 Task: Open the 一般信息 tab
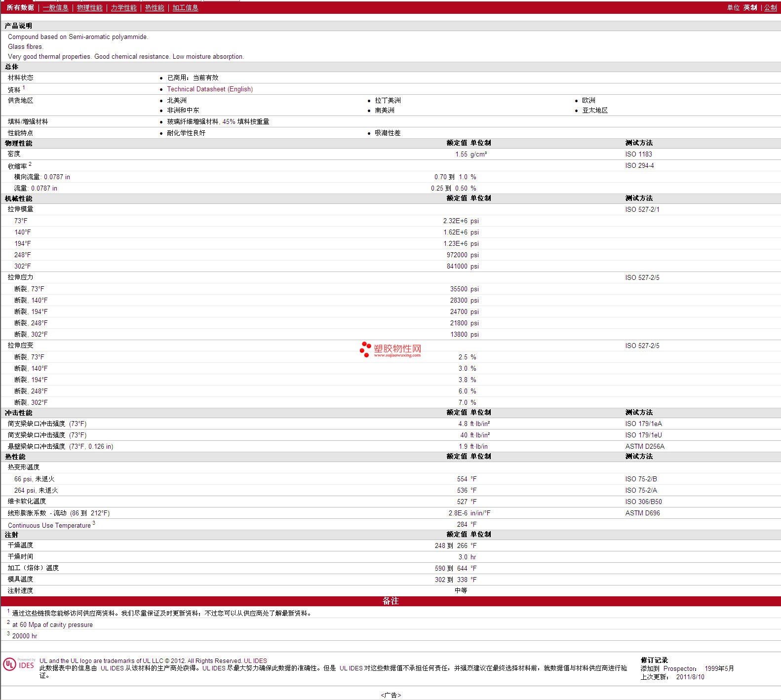pyautogui.click(x=55, y=7)
